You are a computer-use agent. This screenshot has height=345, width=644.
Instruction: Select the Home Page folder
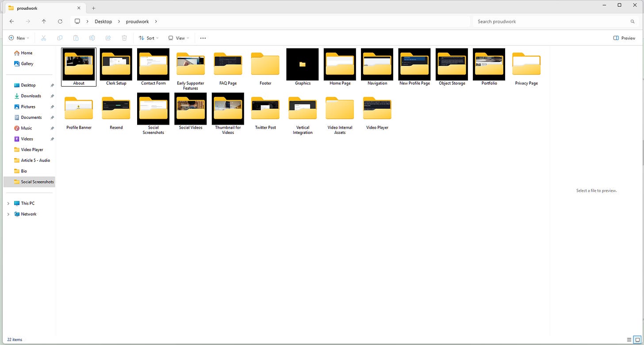(x=340, y=67)
